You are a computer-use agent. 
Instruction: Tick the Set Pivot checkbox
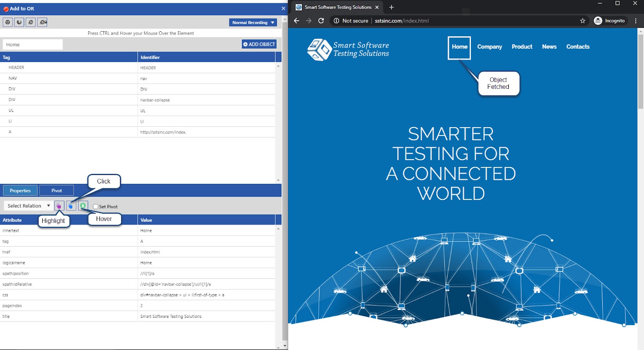pos(95,206)
